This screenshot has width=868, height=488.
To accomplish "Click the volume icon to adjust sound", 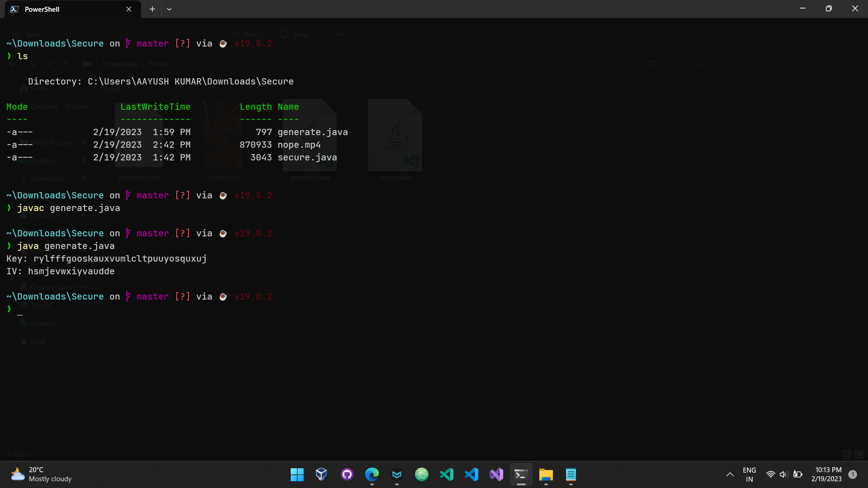I will (783, 474).
